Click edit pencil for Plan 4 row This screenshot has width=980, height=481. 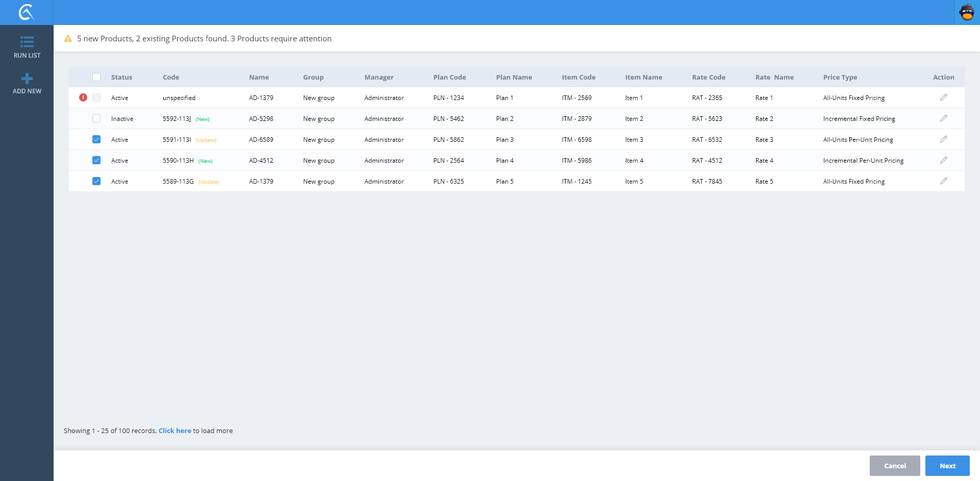tap(943, 160)
